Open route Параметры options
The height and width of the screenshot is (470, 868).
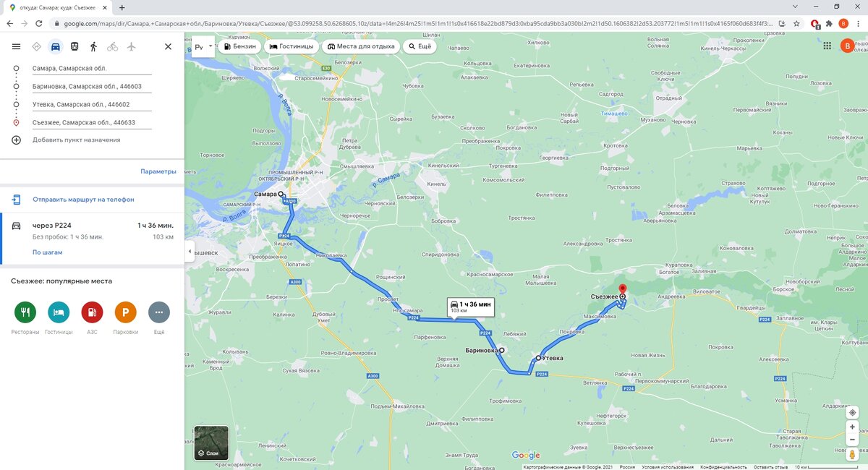coord(158,171)
